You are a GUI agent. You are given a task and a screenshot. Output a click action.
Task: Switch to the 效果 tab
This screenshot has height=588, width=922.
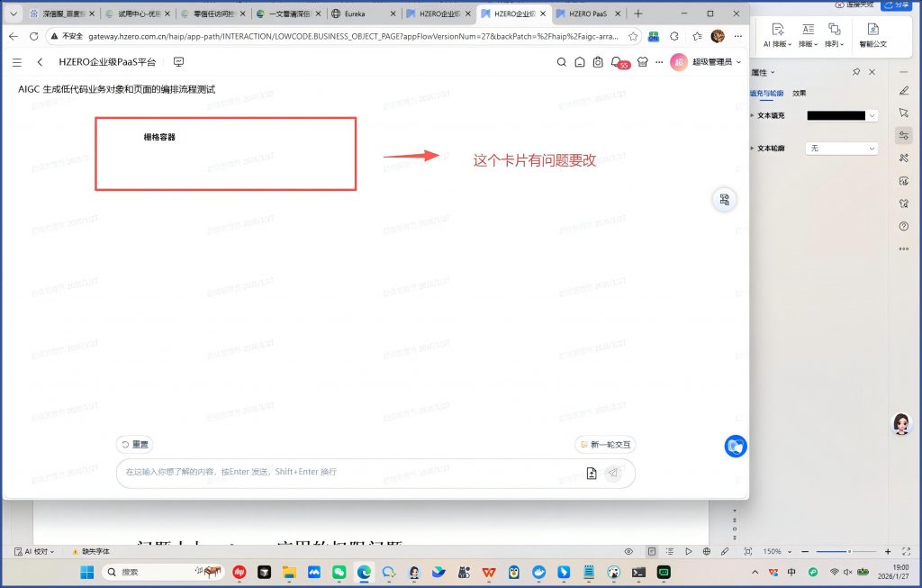click(x=800, y=93)
